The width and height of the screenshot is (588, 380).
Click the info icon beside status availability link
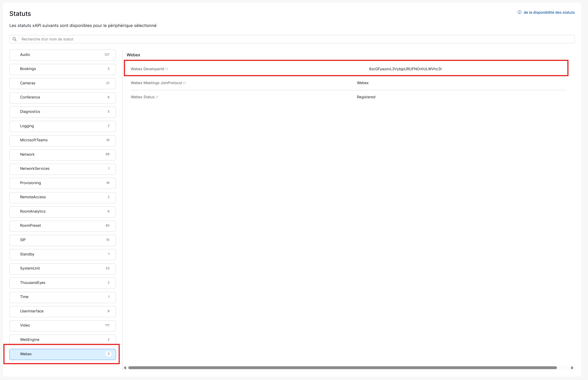(519, 12)
